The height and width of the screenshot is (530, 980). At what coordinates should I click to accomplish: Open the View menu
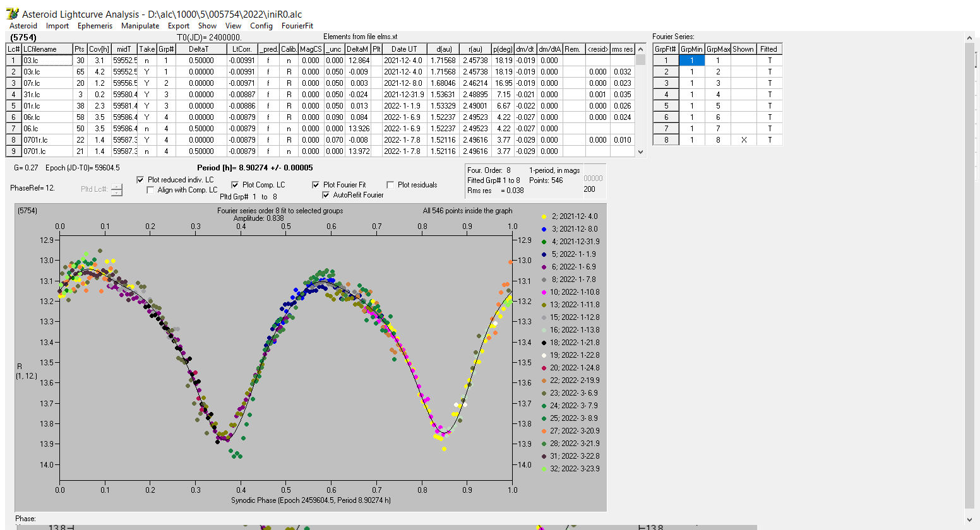[234, 26]
